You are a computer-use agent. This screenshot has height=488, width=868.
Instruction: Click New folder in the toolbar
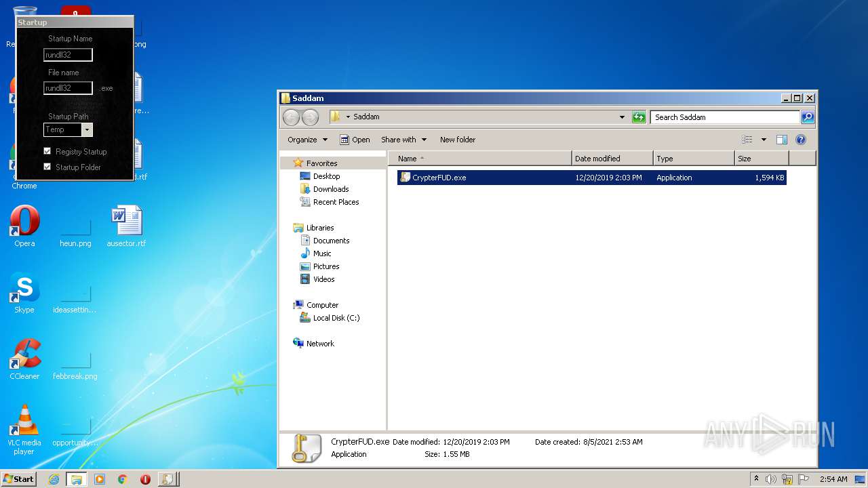pos(458,140)
